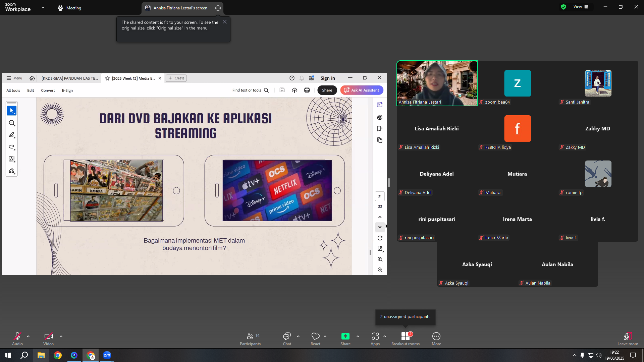
Task: Open the fill and sign tool
Action: [12, 171]
